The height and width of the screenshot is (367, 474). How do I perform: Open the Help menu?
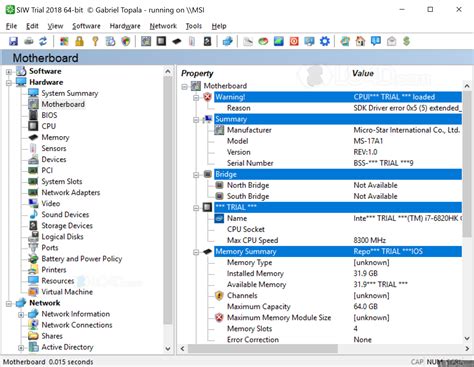pos(219,26)
